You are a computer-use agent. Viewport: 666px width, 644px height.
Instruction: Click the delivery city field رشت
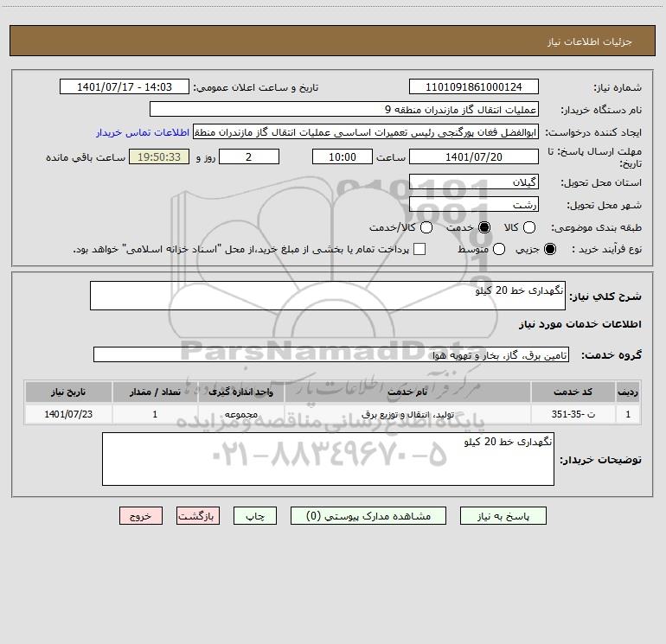tap(474, 204)
